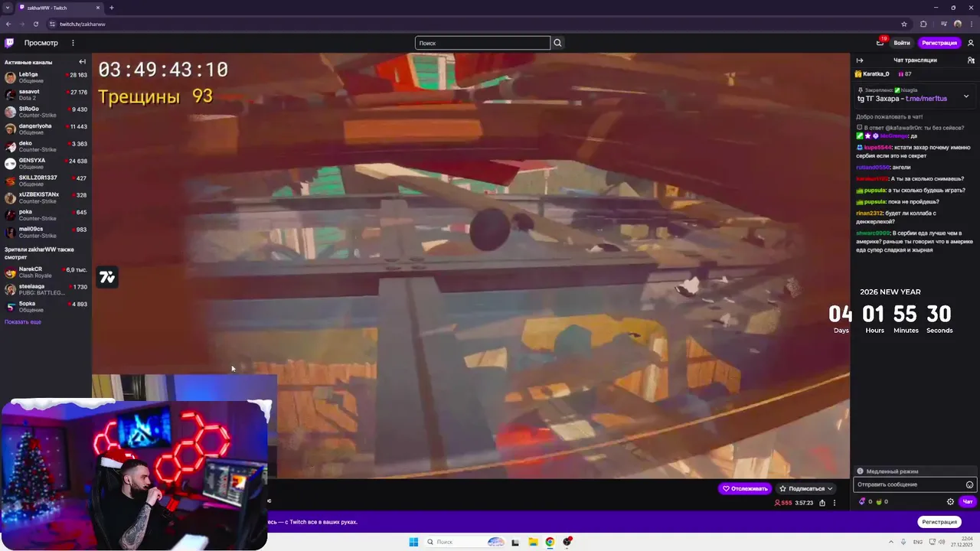Click the Отслеживать follow button
Viewport: 980px width, 551px height.
tap(744, 488)
